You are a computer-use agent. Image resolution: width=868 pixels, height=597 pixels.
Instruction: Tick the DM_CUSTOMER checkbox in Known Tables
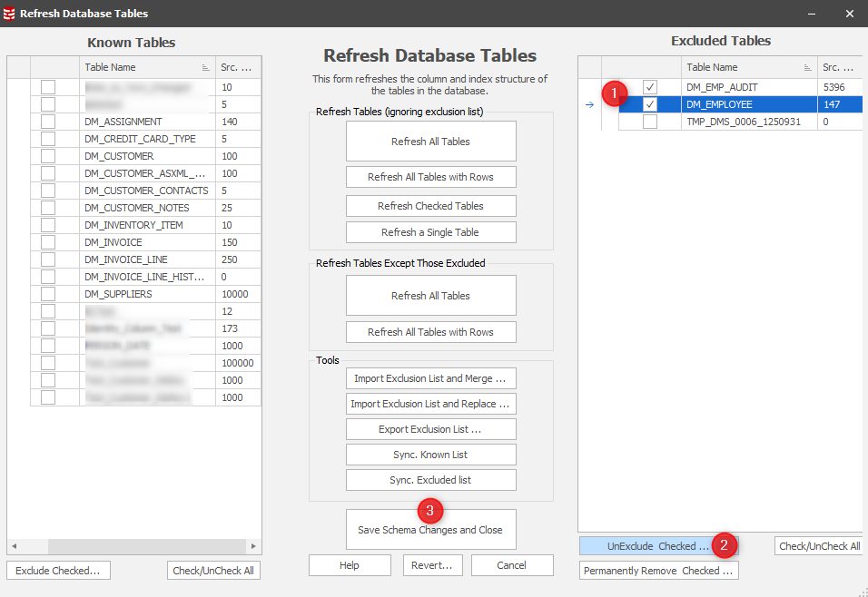(48, 156)
